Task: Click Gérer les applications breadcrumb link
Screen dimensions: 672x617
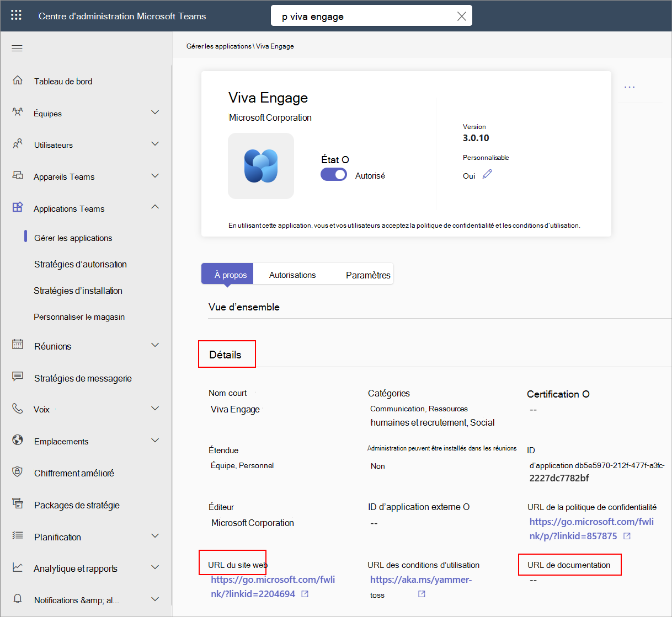Action: click(219, 46)
